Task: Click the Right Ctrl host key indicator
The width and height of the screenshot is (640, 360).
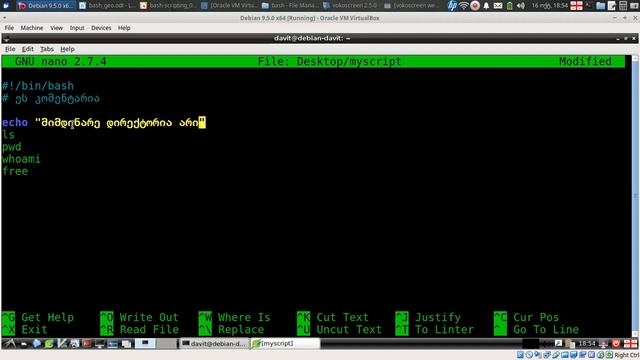Action: (x=627, y=355)
